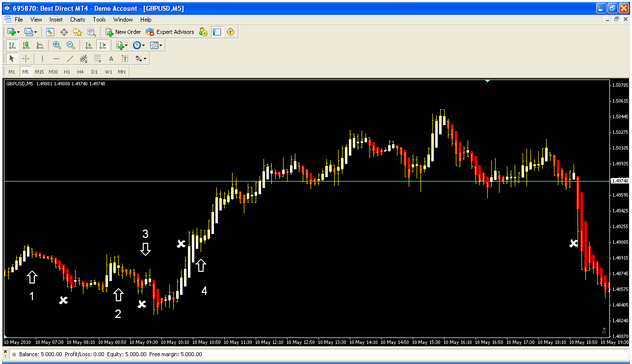This screenshot has height=364, width=632.
Task: Choose the Text tool marked A
Action: click(x=111, y=59)
